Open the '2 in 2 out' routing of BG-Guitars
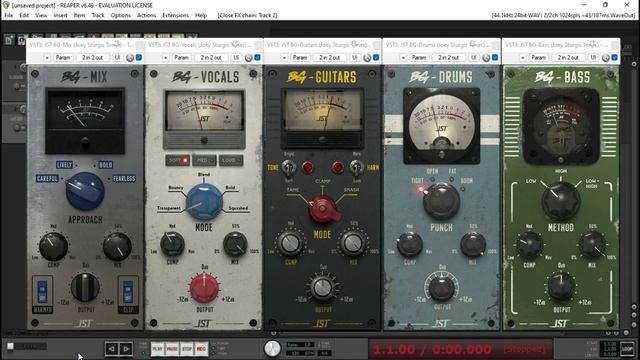640x360 pixels. click(x=330, y=58)
